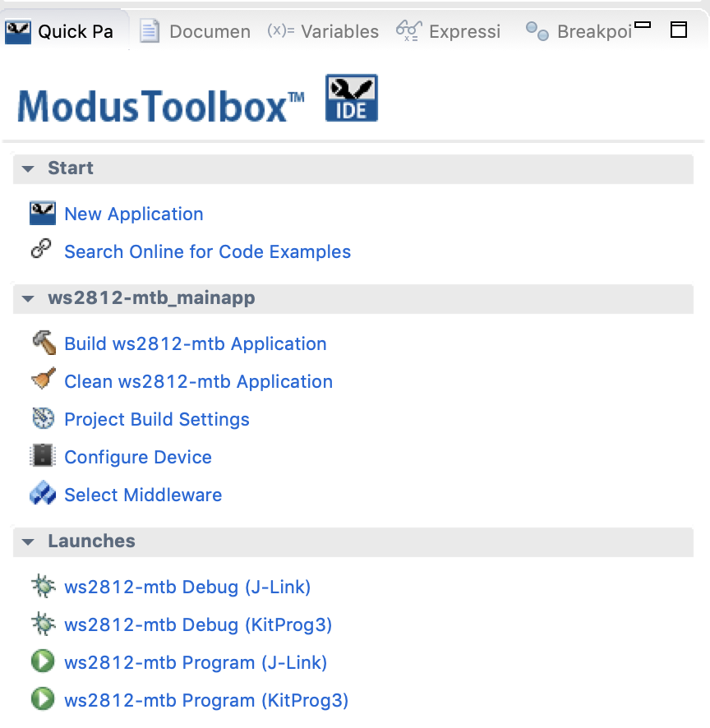
Task: Click the bug icon for Debug (KitProg3)
Action: pos(44,624)
